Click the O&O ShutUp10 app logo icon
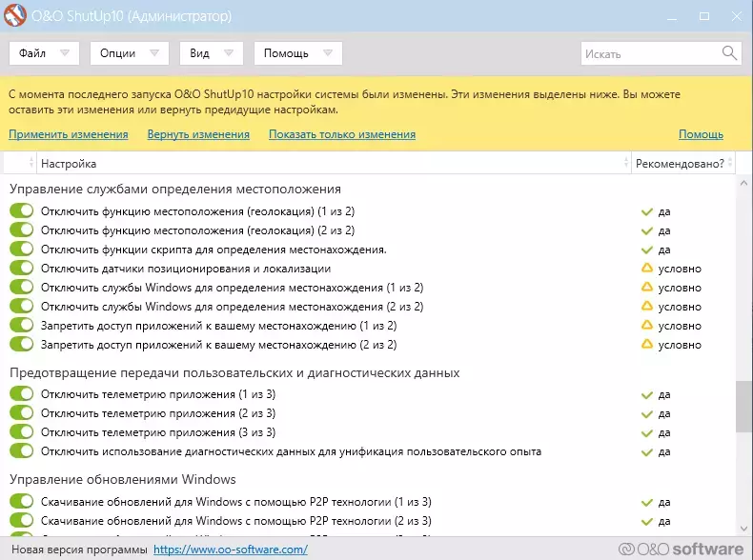Image resolution: width=753 pixels, height=560 pixels. [15, 15]
